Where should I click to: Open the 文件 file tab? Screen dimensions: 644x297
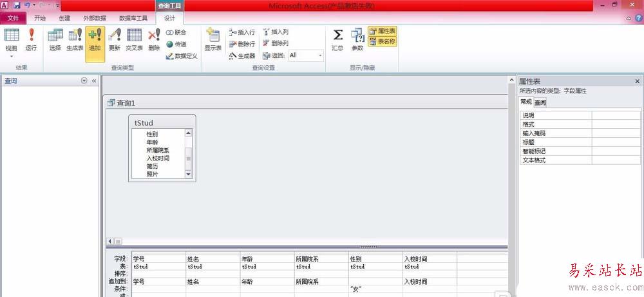pos(14,18)
